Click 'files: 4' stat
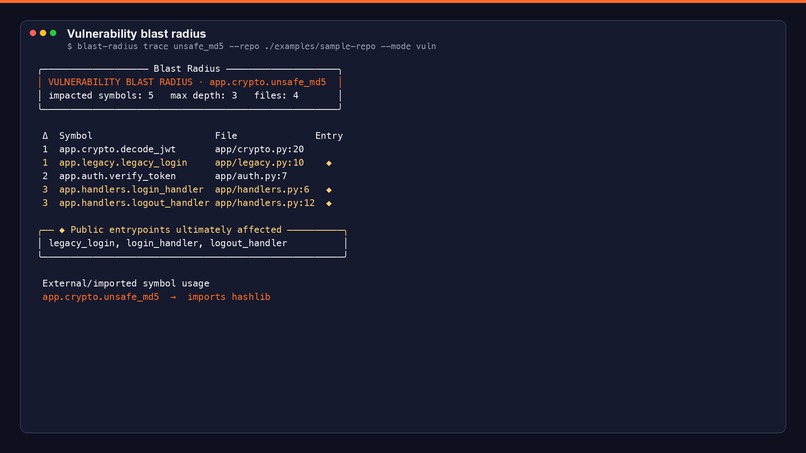 [276, 95]
